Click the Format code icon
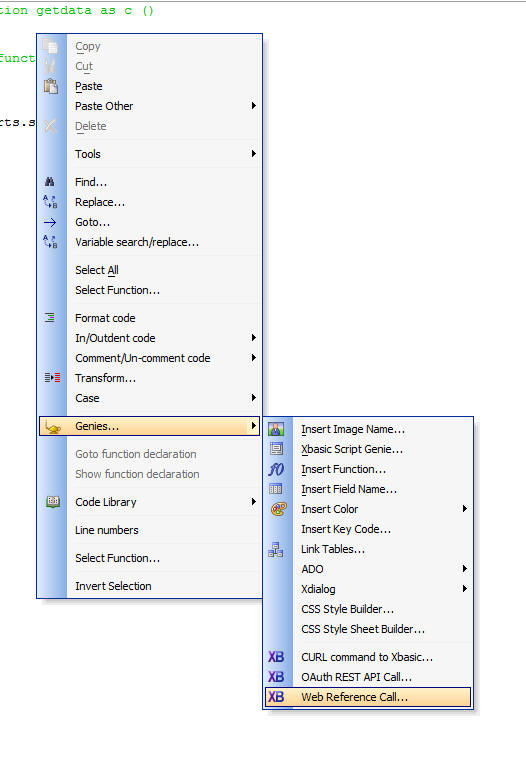This screenshot has height=763, width=526. 50,318
